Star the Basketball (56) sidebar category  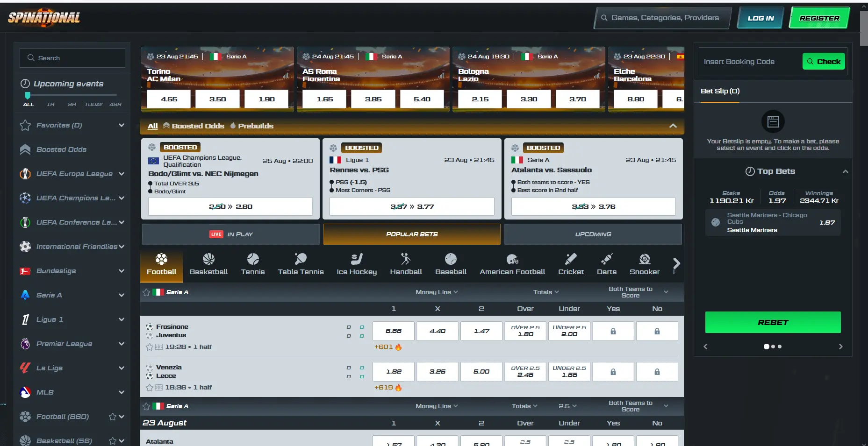pos(112,441)
